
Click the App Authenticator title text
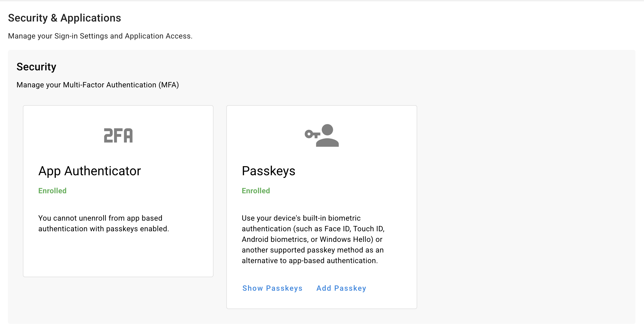click(90, 171)
